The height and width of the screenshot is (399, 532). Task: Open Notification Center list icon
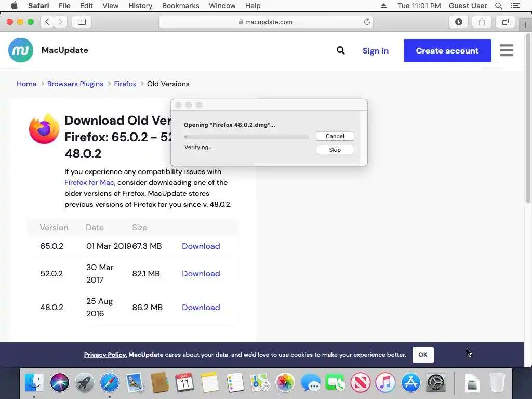[x=515, y=6]
